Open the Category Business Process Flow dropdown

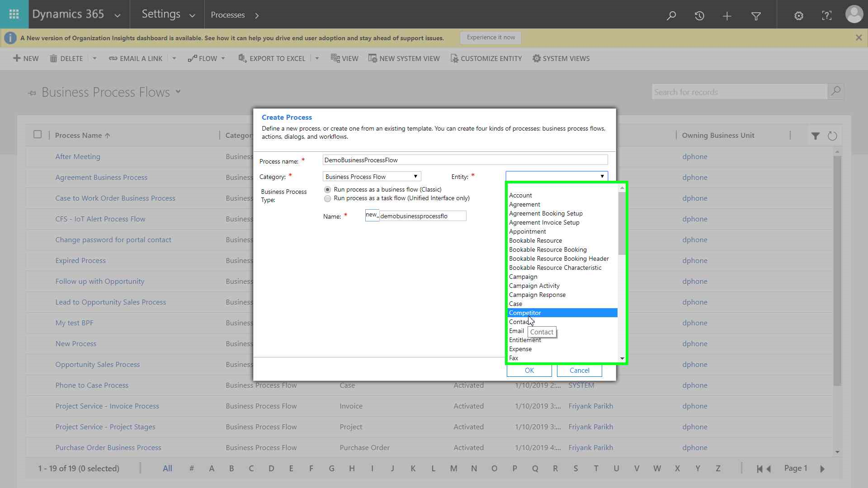coord(372,177)
